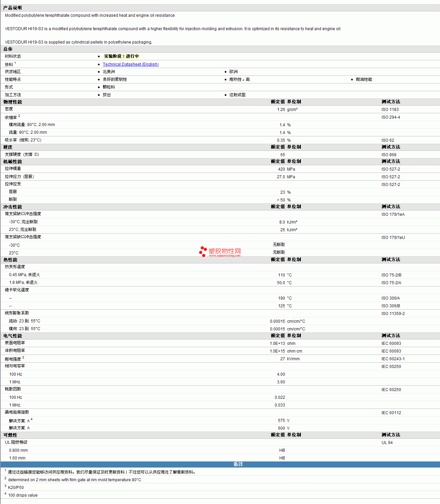440x504 pixels.
Task: Select the 0.800 mm flame rating row
Action: tap(18, 450)
